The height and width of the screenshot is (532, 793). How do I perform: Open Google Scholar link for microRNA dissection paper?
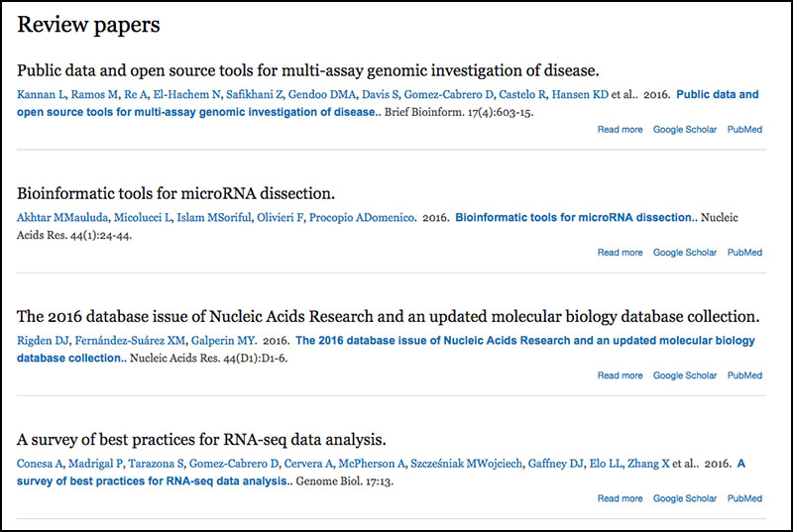pyautogui.click(x=684, y=252)
